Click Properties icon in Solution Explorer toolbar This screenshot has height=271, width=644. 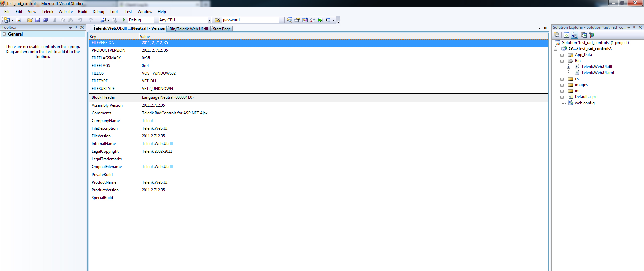click(557, 35)
